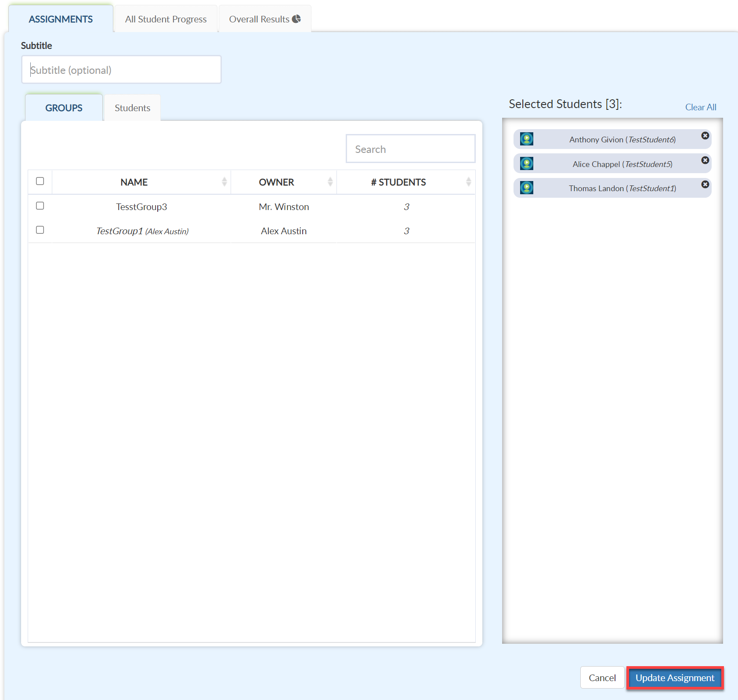The height and width of the screenshot is (700, 738).
Task: Remove Thomas Landon from selected students
Action: coord(705,185)
